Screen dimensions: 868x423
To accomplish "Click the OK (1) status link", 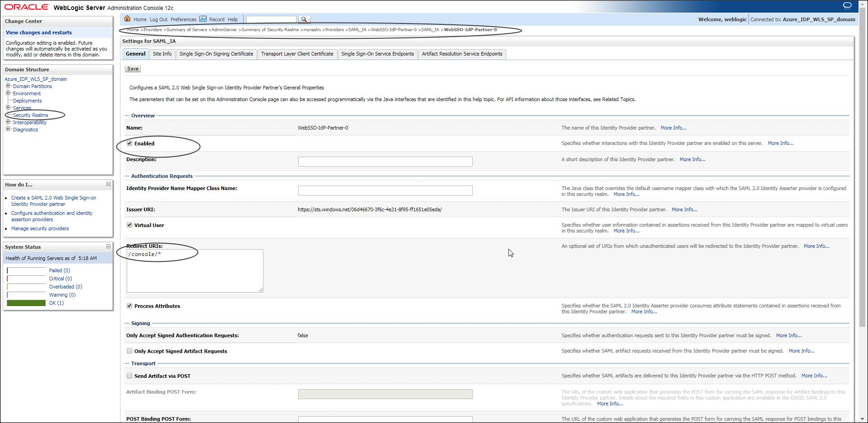I will 56,303.
